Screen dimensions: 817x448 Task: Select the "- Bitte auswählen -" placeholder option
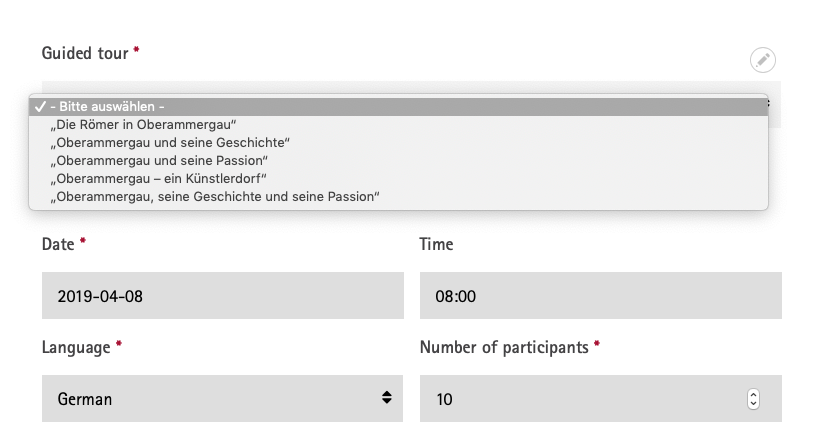pyautogui.click(x=399, y=106)
